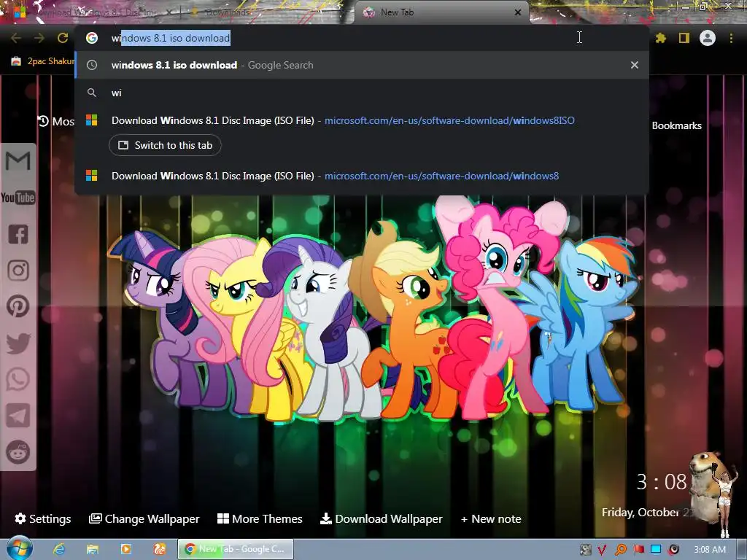Screen dimensions: 747x560
Task: Select the 'wi' search suggestion
Action: point(362,93)
